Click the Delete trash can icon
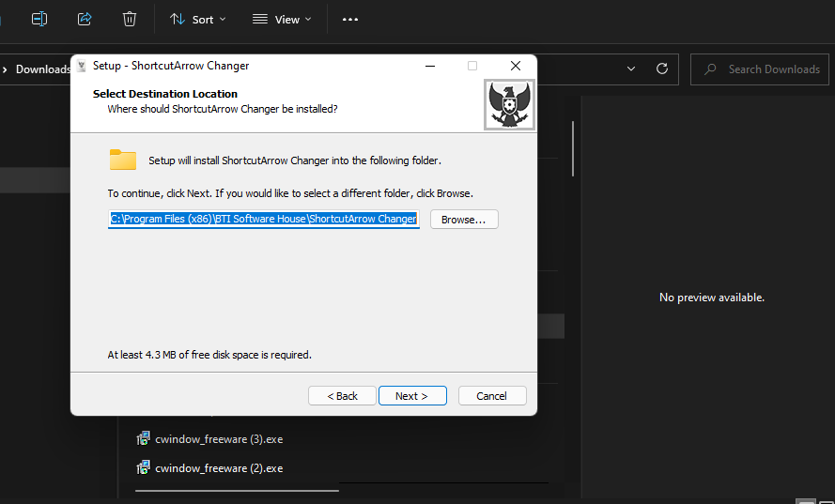Viewport: 835px width, 504px height. pyautogui.click(x=130, y=19)
